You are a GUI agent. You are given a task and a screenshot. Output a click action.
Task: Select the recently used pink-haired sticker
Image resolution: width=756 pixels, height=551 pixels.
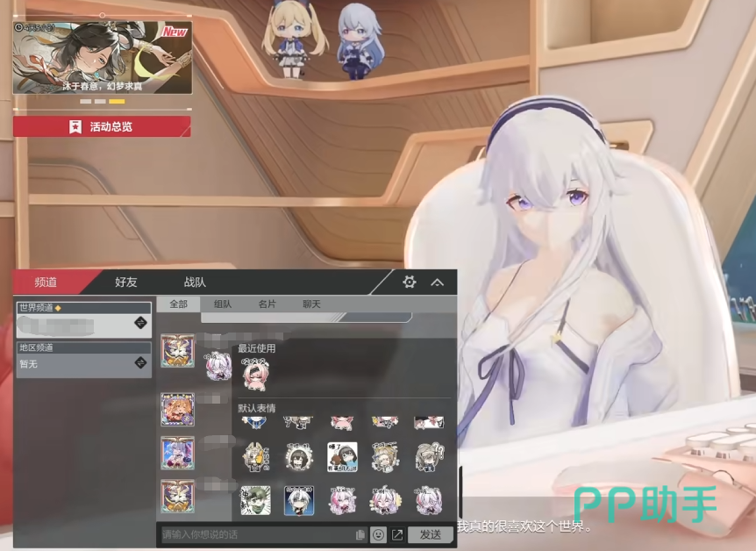point(254,373)
